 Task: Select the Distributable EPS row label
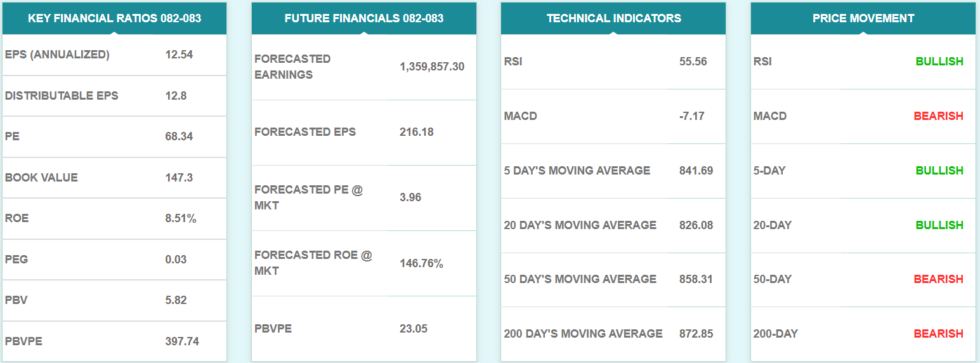click(62, 96)
